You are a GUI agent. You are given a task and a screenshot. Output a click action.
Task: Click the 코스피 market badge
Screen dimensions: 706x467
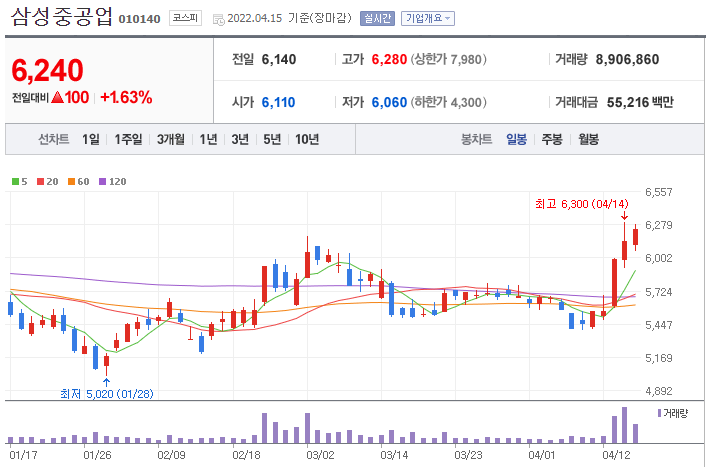[185, 18]
